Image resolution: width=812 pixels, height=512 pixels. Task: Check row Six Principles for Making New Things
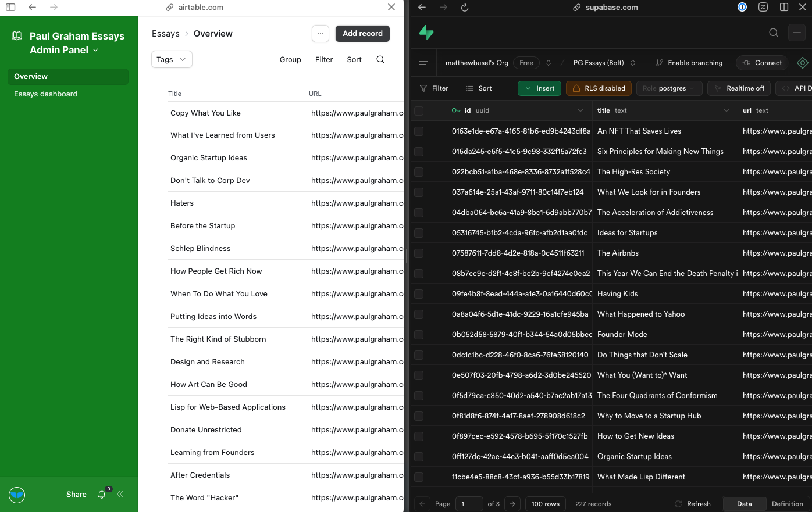click(x=419, y=152)
